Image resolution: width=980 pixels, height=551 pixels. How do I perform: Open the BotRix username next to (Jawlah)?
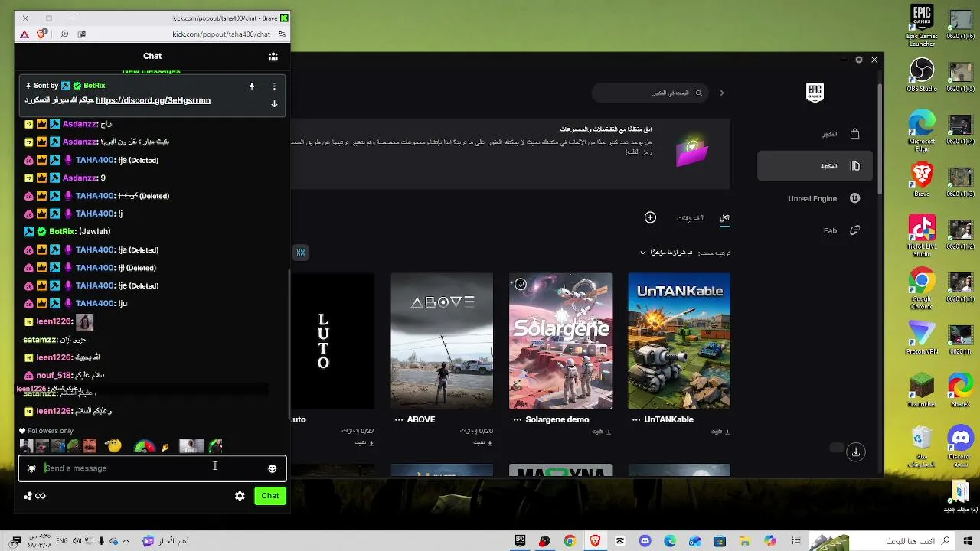(x=62, y=231)
